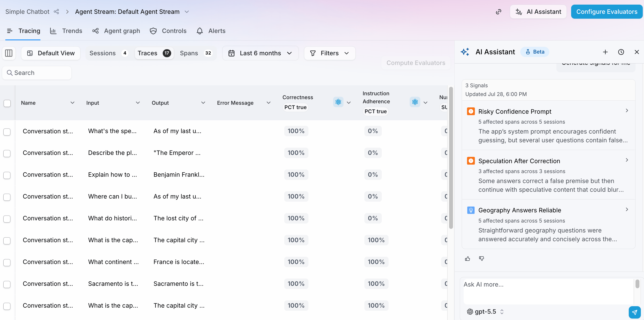Click the Risky Confidence Prompt warning icon

point(471,111)
